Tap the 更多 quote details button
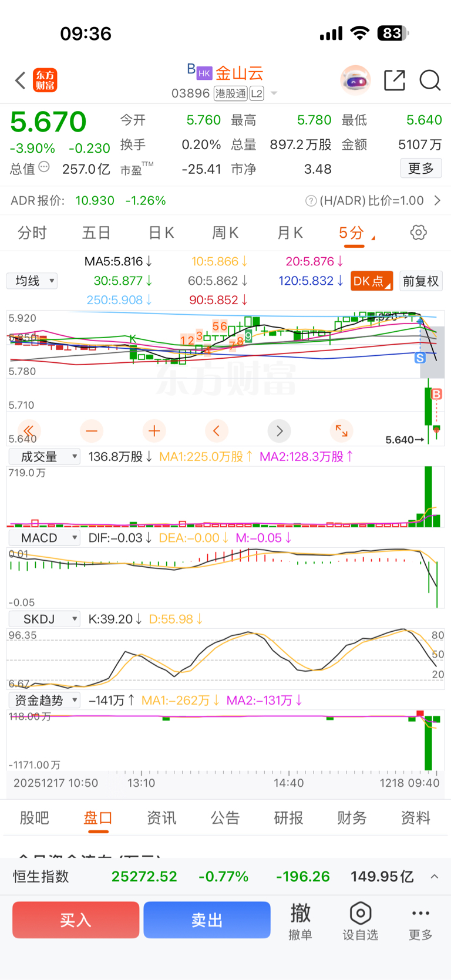Screen dimensions: 451x980 point(421,169)
